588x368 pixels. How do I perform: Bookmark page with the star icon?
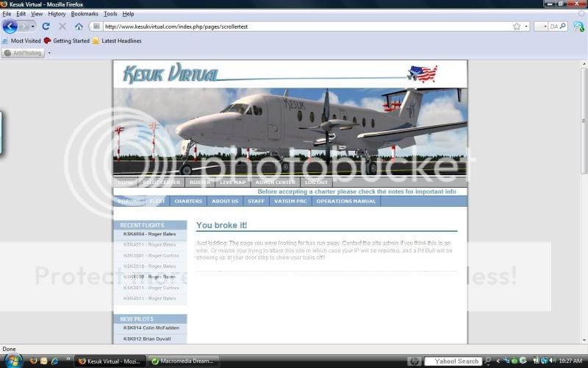click(517, 26)
